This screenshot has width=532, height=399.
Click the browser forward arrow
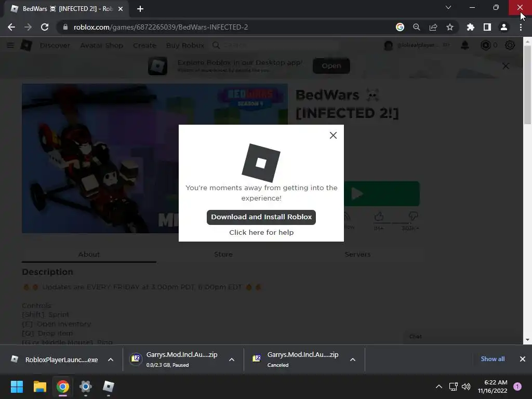[28, 27]
